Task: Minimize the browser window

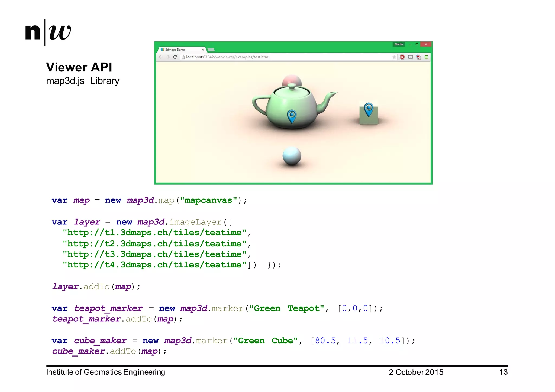Action: [x=410, y=44]
